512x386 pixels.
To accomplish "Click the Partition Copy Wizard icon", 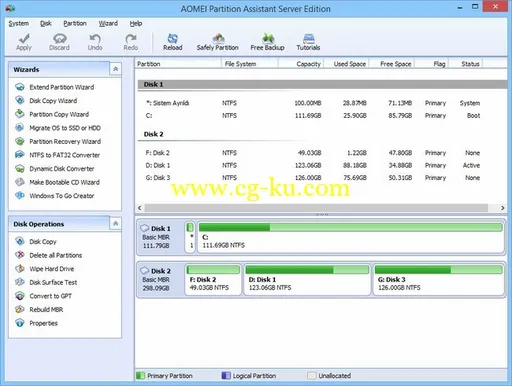I will [20, 114].
